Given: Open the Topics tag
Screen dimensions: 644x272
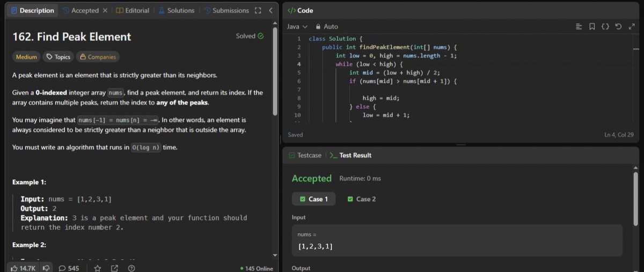Looking at the screenshot, I should click(x=58, y=57).
